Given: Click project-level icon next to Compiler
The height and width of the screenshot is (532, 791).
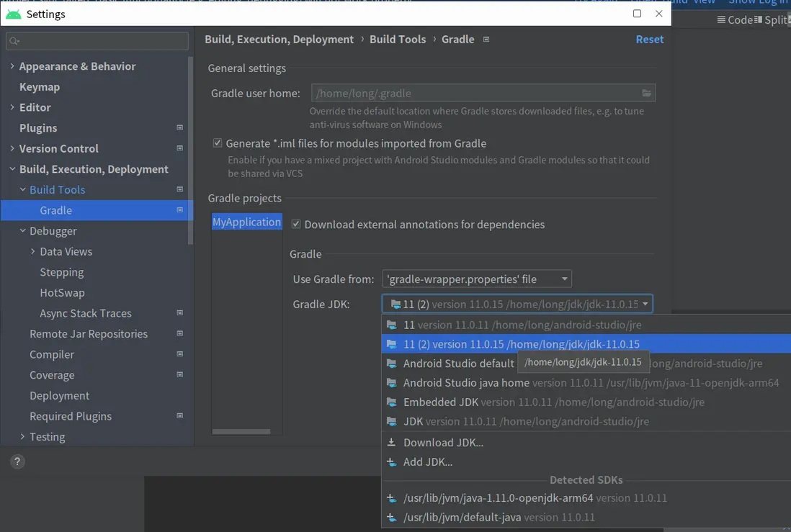Looking at the screenshot, I should click(179, 354).
